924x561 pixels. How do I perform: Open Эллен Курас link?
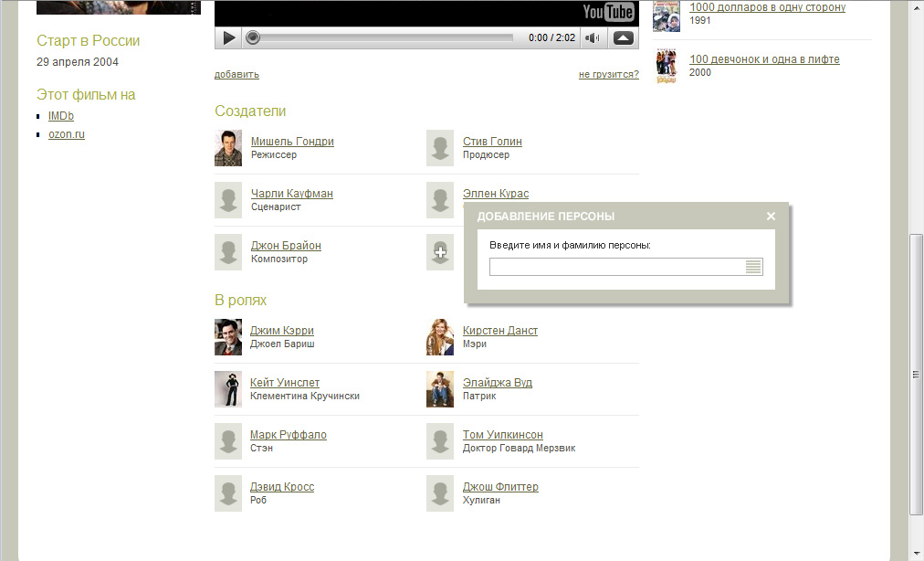[496, 194]
